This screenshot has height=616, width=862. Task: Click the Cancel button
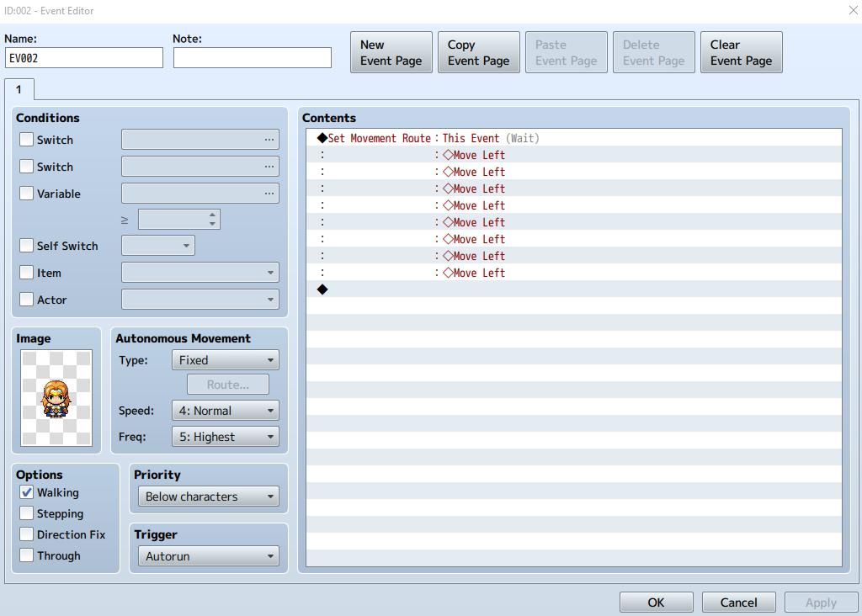pos(739,603)
